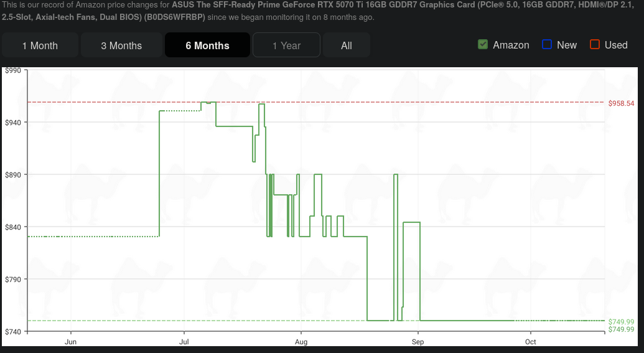This screenshot has height=353, width=644.
Task: Uncheck the Amazon price checkbox
Action: [x=483, y=44]
